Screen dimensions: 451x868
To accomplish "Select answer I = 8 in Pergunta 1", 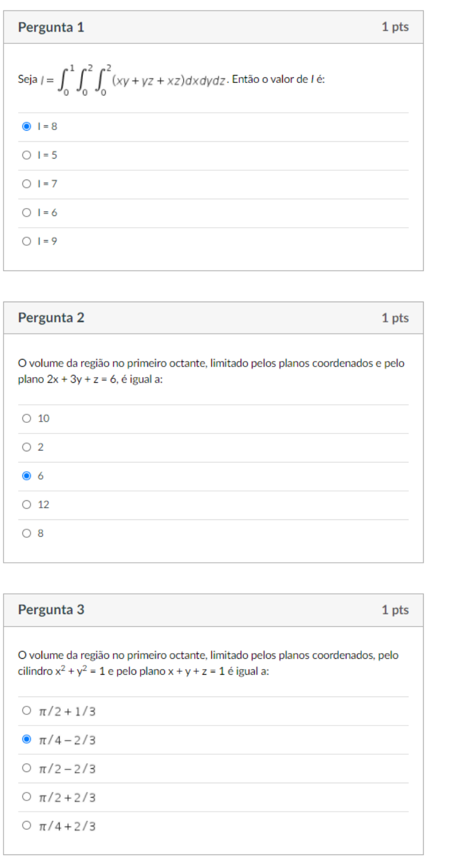I will click(26, 126).
